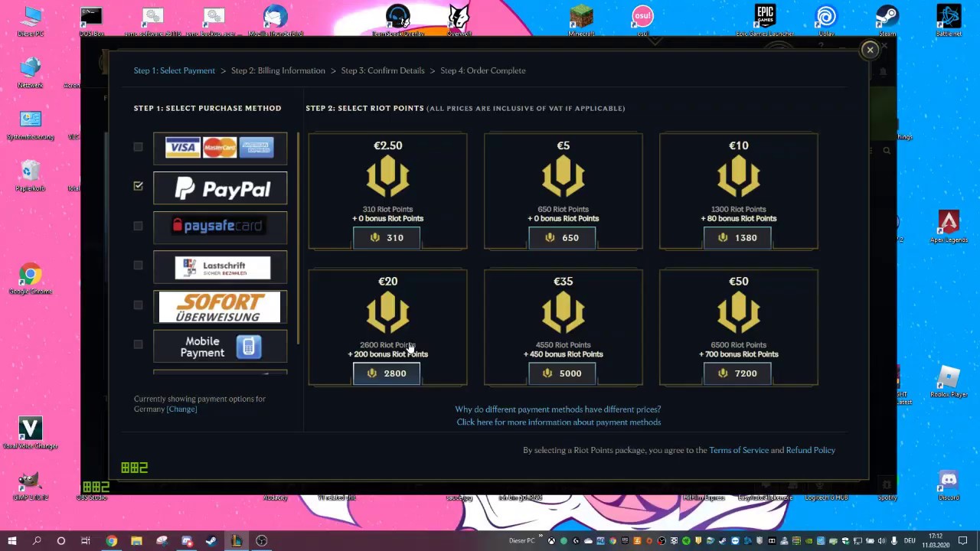Screen dimensions: 980x551
Task: Open Minecraft desktop icon
Action: click(x=582, y=21)
